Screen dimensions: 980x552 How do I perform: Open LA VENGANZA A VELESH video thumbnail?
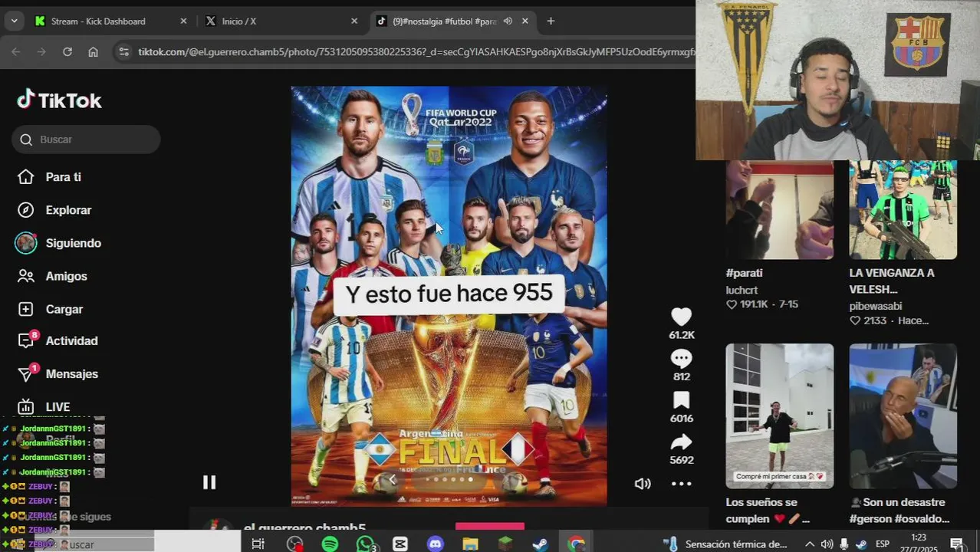pos(903,210)
